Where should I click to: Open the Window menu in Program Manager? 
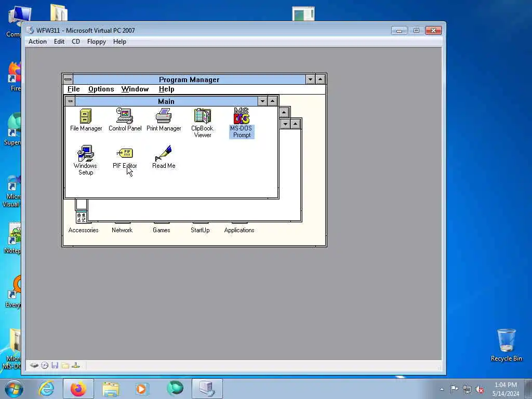point(135,89)
